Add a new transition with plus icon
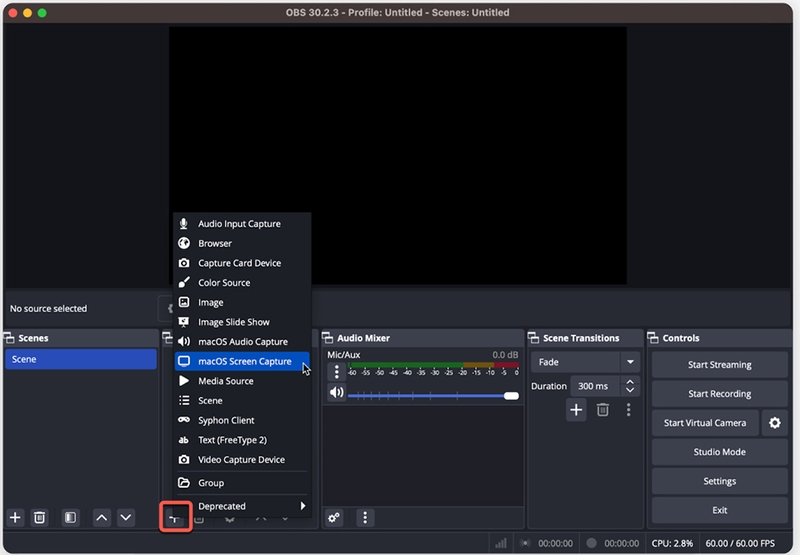The height and width of the screenshot is (555, 800). [576, 410]
